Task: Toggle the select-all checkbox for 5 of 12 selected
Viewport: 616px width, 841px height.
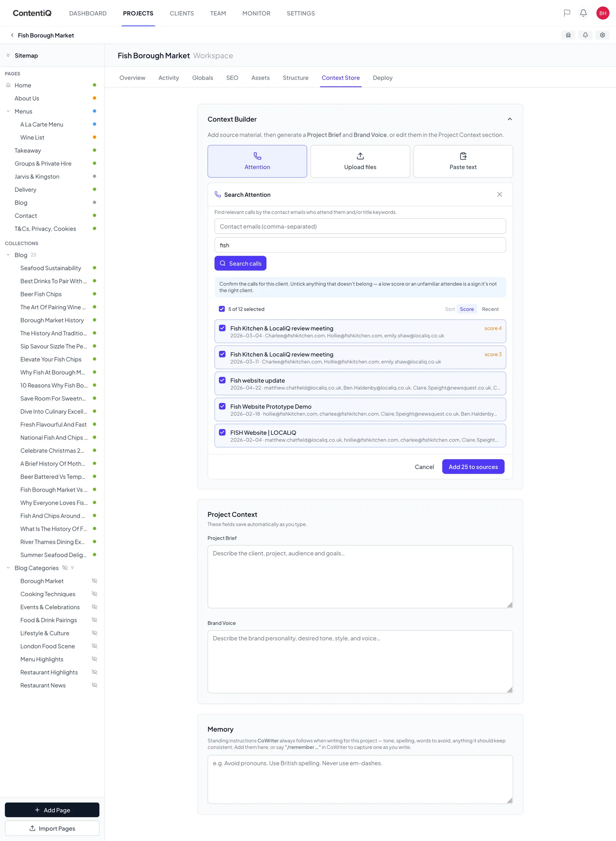Action: click(x=222, y=309)
